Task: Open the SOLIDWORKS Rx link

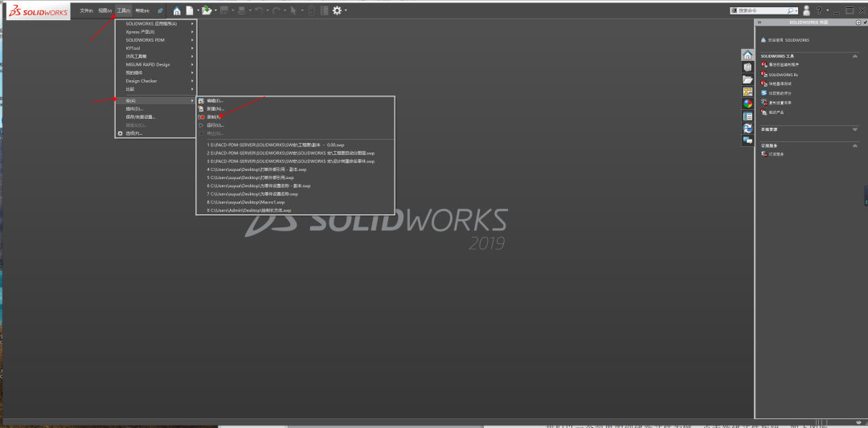Action: [x=783, y=75]
